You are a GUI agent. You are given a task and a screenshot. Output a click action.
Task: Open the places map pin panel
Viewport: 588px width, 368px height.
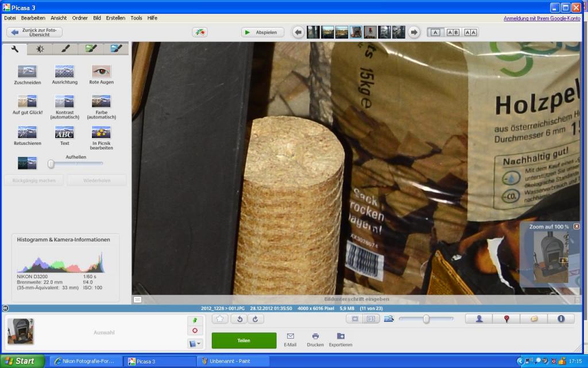click(x=506, y=319)
